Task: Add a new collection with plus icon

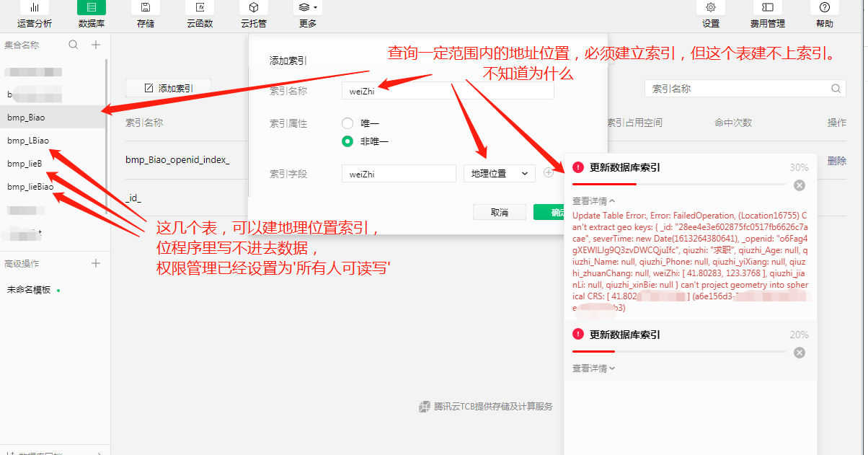Action: coord(96,45)
